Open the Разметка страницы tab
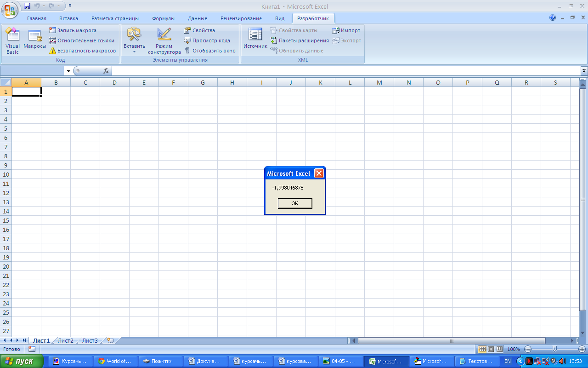Image resolution: width=588 pixels, height=368 pixels. tap(115, 18)
